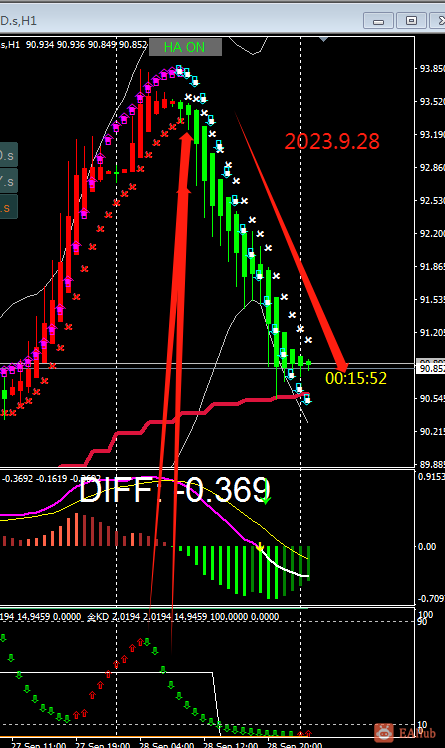
Task: Click the yellow down arrow on MACD line
Action: 260,546
